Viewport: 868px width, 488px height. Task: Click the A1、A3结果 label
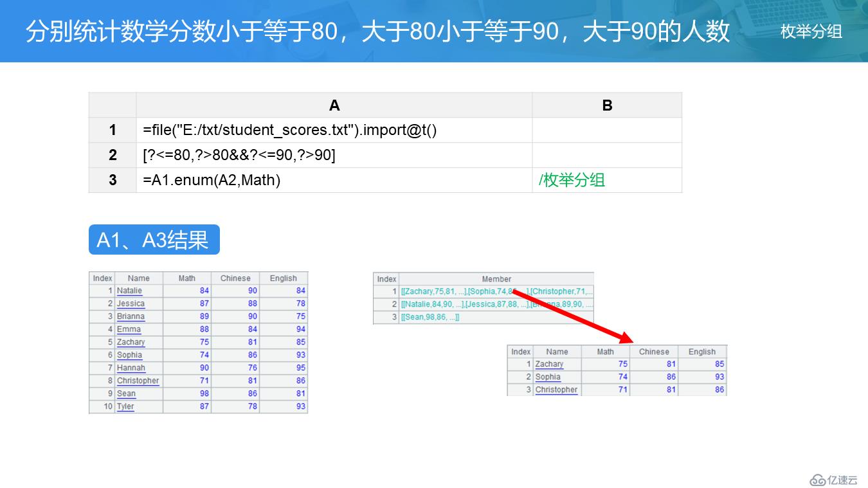(x=154, y=240)
